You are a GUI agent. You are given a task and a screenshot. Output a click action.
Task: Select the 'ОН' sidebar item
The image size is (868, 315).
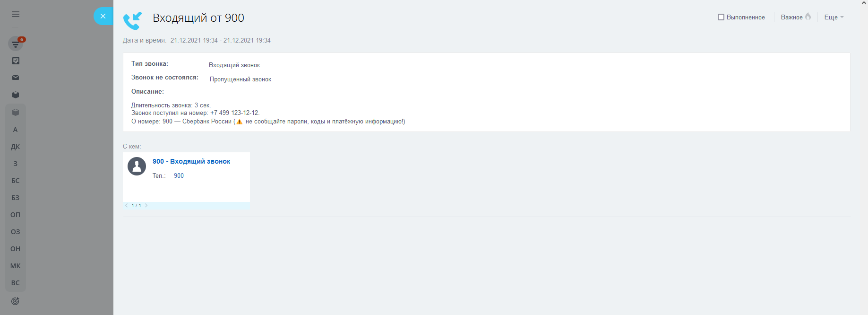[16, 249]
